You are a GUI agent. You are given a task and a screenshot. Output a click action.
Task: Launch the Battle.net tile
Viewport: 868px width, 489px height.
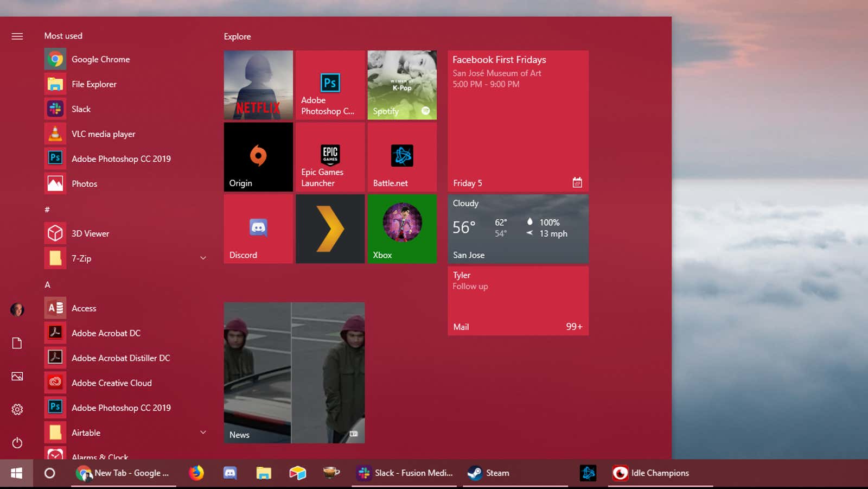[x=402, y=157]
